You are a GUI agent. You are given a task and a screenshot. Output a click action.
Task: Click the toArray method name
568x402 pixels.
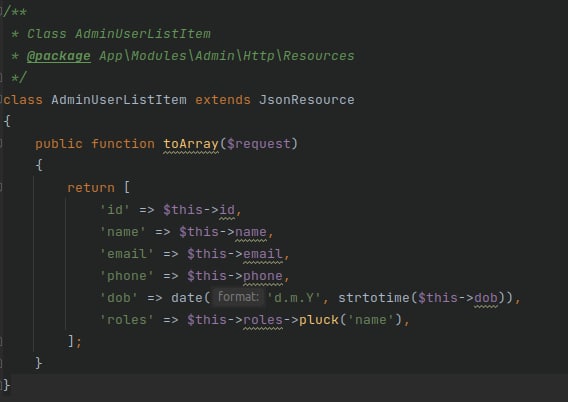click(x=191, y=144)
